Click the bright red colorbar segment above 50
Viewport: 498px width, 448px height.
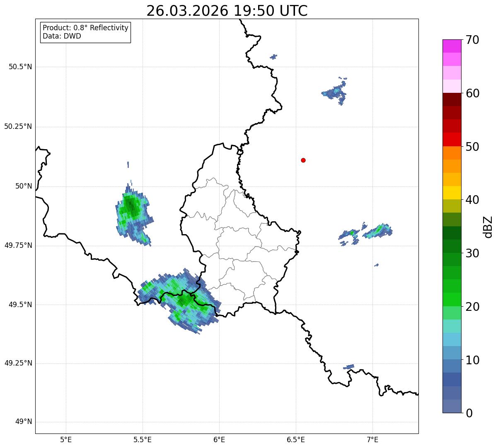[452, 139]
